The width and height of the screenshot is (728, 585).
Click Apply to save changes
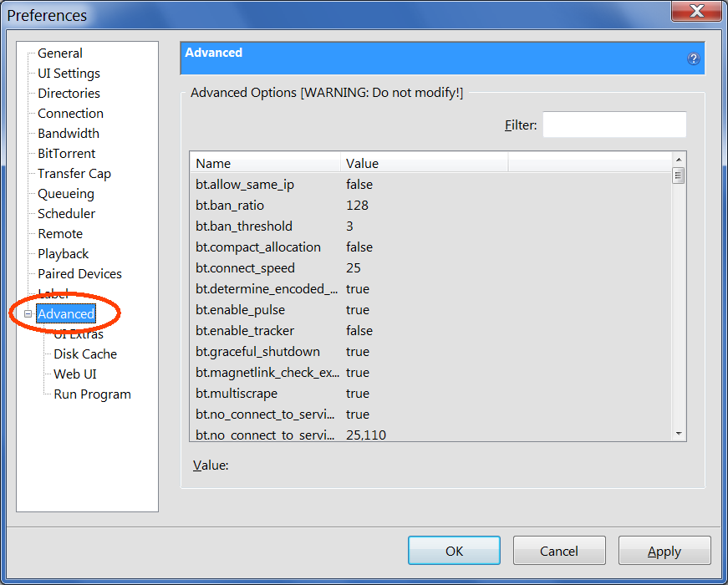click(x=664, y=551)
